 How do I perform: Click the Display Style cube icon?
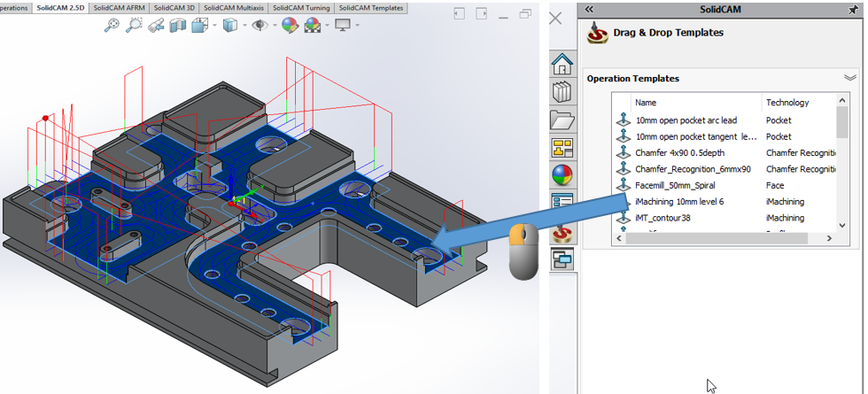coord(229,25)
